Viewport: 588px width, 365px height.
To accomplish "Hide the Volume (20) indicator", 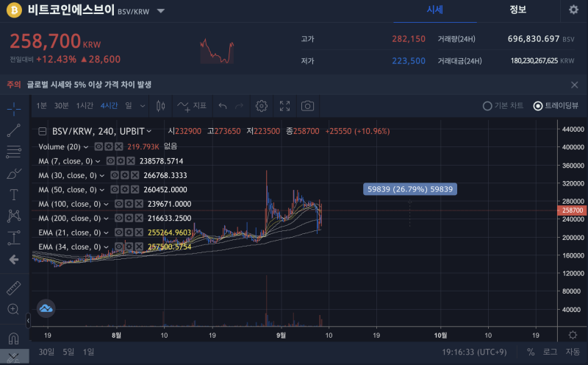I will coord(98,146).
